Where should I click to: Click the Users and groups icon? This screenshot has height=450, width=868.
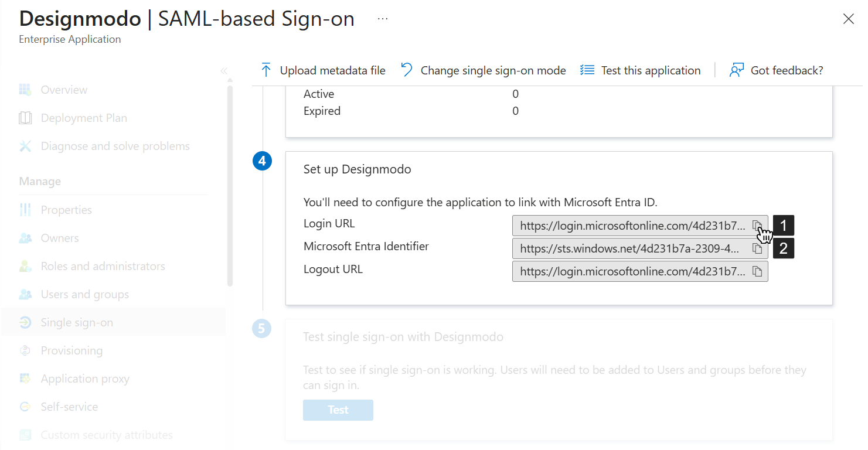pyautogui.click(x=25, y=294)
